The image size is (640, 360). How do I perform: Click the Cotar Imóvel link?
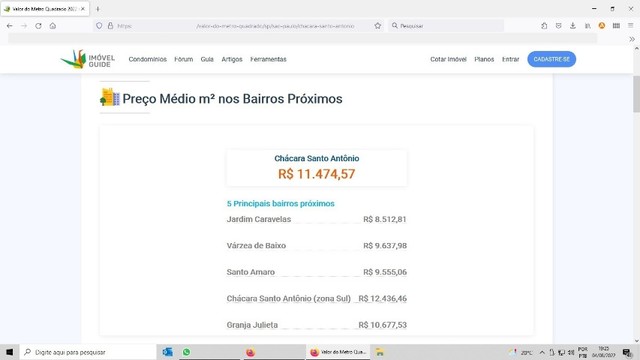point(448,59)
